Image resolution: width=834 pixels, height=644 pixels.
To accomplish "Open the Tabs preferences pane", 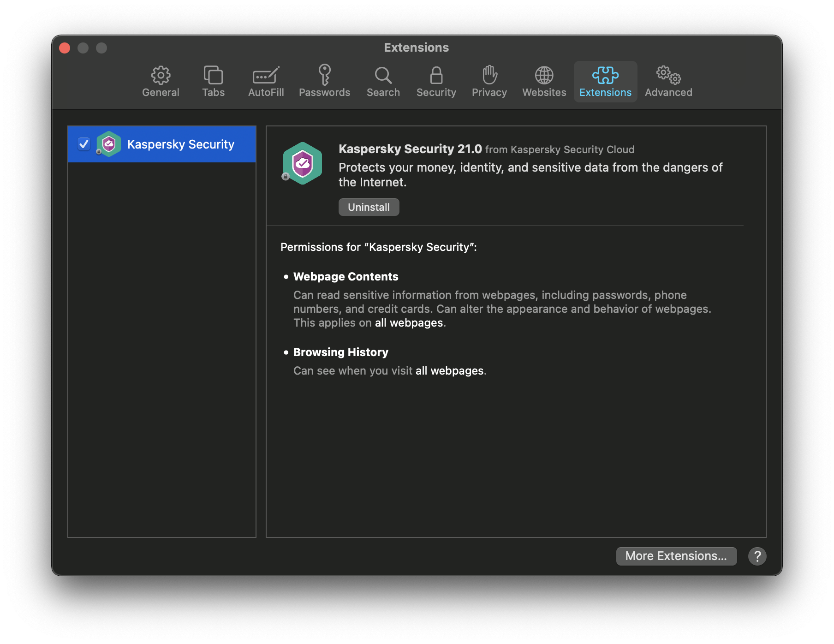I will point(213,82).
